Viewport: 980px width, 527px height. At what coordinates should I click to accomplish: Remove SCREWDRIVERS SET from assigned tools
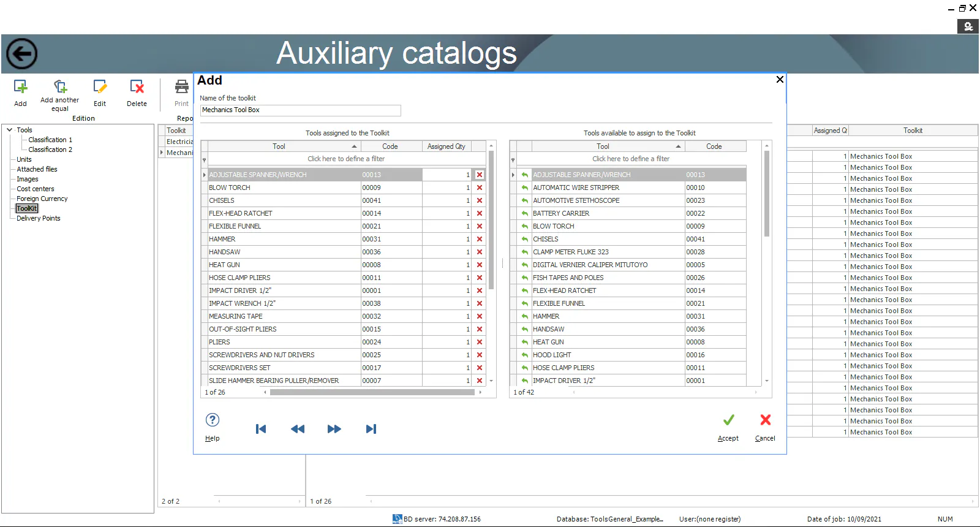pos(480,368)
